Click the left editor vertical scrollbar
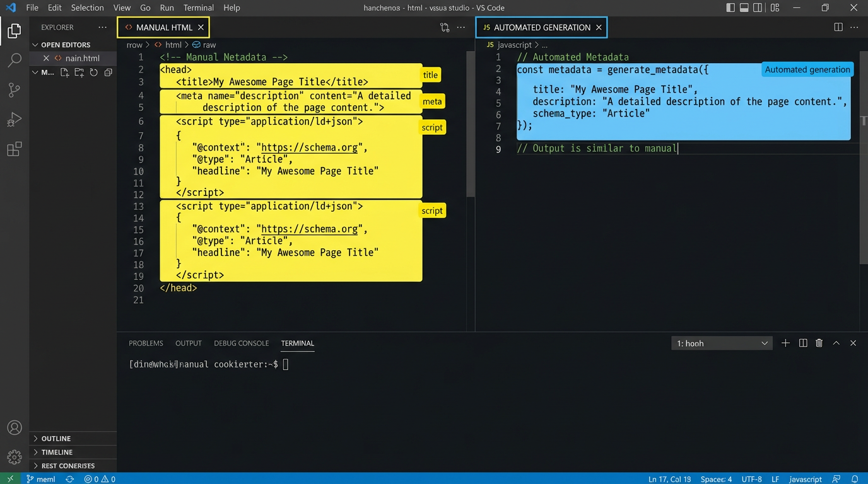 (470, 124)
